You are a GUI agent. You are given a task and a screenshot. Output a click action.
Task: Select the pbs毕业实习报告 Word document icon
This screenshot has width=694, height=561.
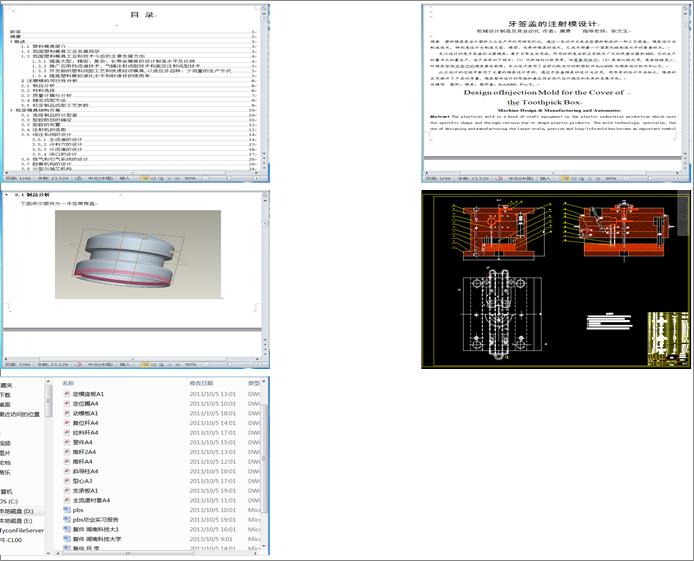[x=67, y=519]
